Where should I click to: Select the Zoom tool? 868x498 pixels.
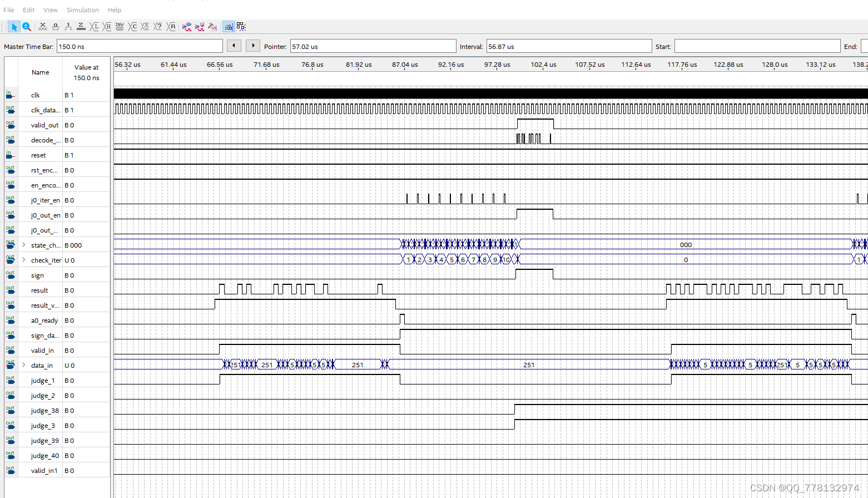[27, 26]
